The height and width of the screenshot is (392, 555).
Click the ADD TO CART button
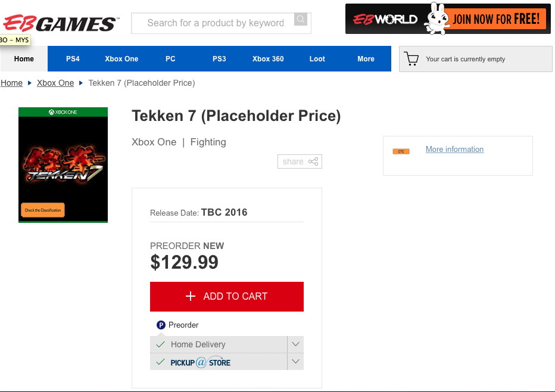click(x=227, y=297)
